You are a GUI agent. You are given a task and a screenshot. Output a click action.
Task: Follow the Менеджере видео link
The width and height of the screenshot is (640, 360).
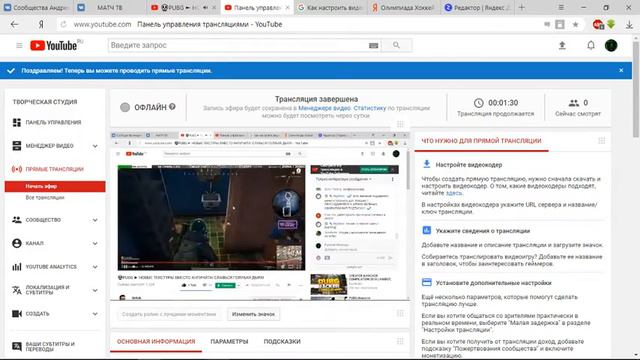coord(324,108)
